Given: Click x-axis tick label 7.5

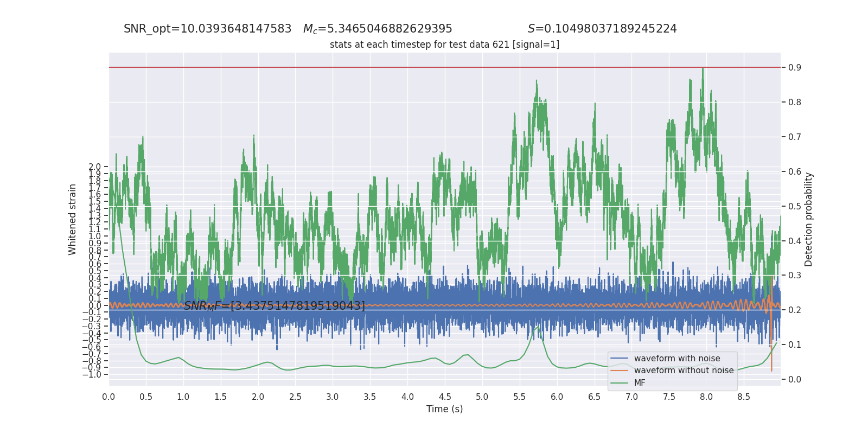Looking at the screenshot, I should (x=669, y=397).
